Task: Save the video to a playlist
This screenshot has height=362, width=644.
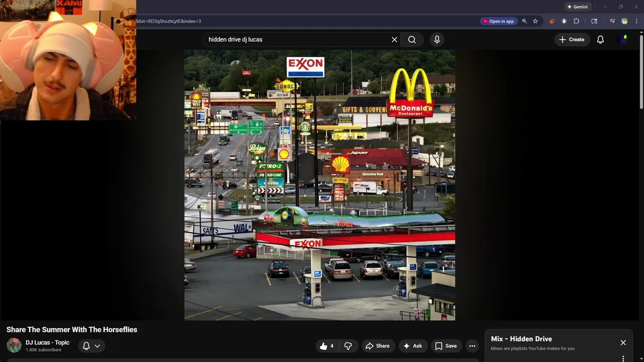Action: pos(446,346)
